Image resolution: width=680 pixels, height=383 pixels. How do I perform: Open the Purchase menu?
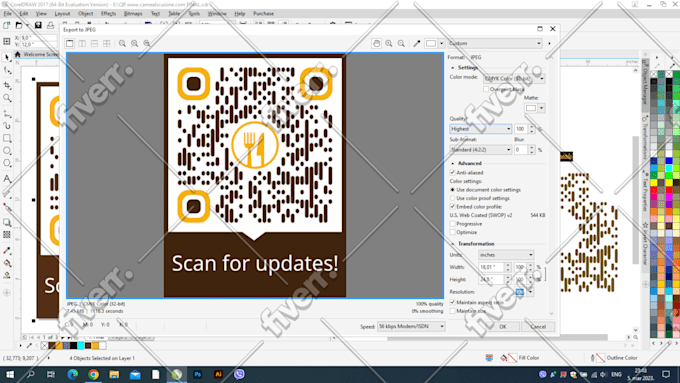(x=263, y=13)
